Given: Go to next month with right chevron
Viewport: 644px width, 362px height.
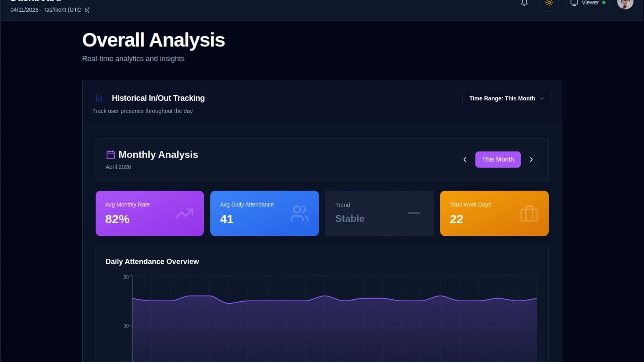Looking at the screenshot, I should [x=531, y=160].
